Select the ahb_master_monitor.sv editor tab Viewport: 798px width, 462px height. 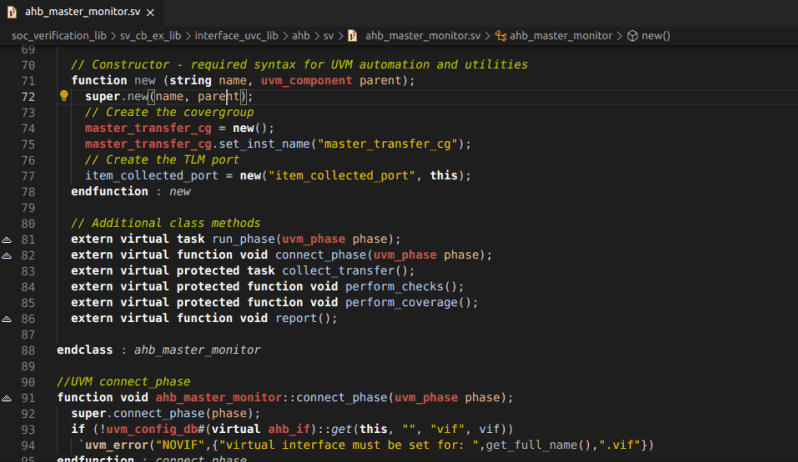click(80, 12)
